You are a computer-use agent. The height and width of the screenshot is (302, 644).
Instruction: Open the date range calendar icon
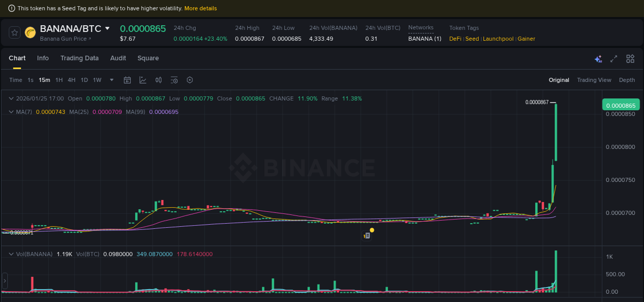point(127,80)
